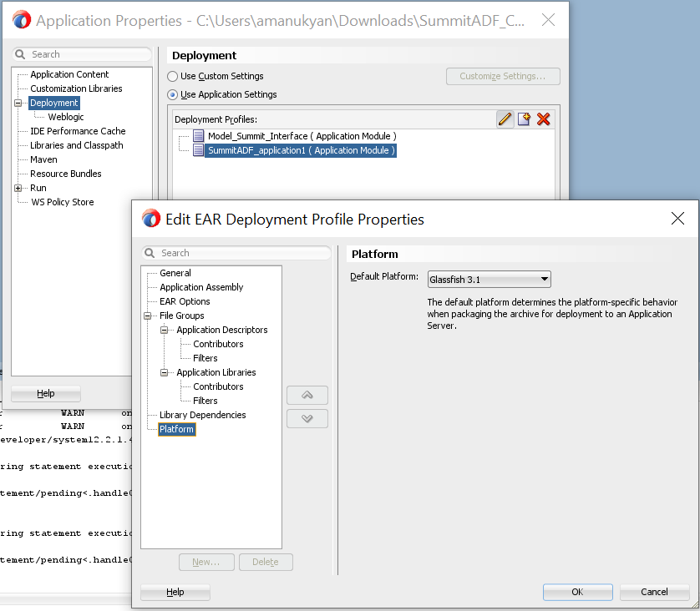700x611 pixels.
Task: Select Filters under Application Descriptors
Action: (205, 358)
